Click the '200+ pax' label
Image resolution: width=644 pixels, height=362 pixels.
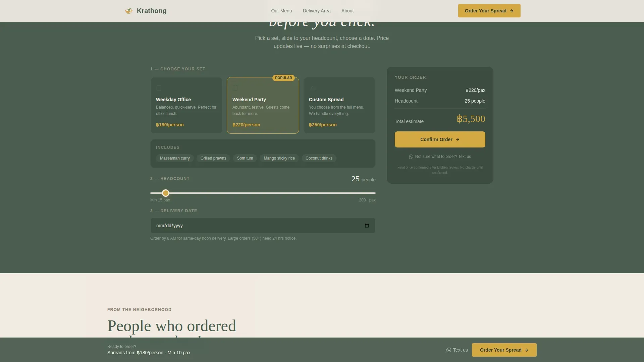coord(367,200)
